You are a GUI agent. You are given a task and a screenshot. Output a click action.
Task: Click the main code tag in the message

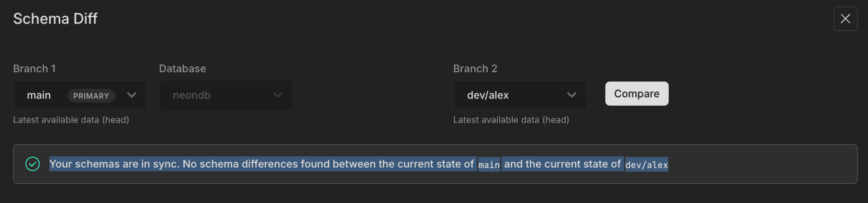(x=489, y=165)
